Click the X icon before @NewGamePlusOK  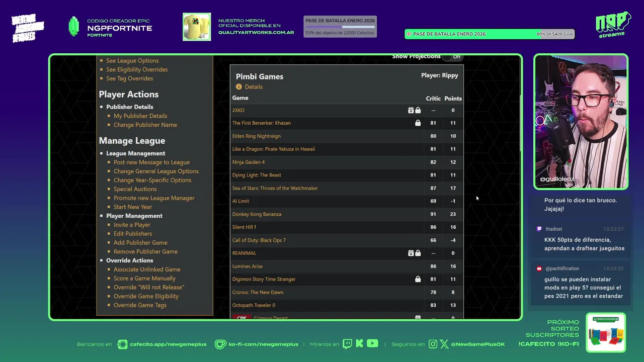(444, 344)
